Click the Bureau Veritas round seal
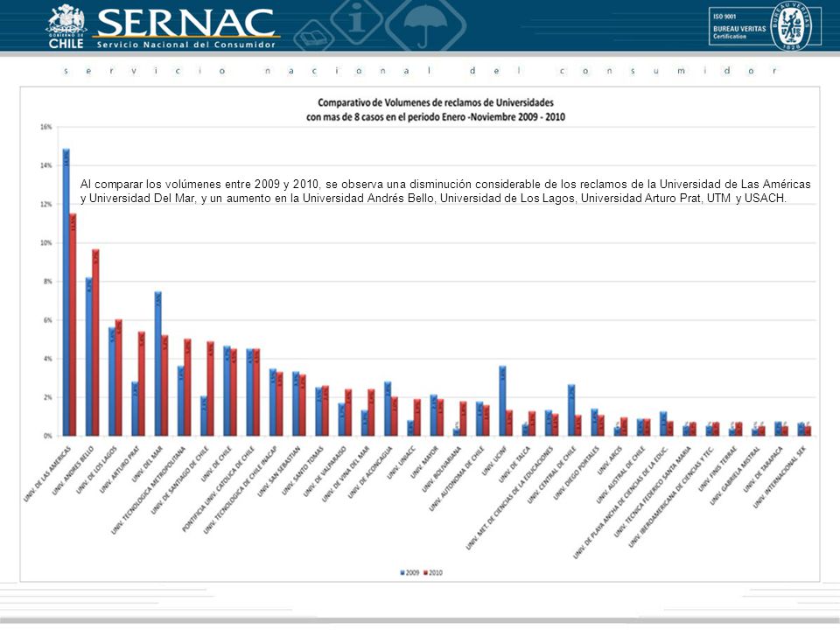The height and width of the screenshot is (630, 840). tap(791, 26)
